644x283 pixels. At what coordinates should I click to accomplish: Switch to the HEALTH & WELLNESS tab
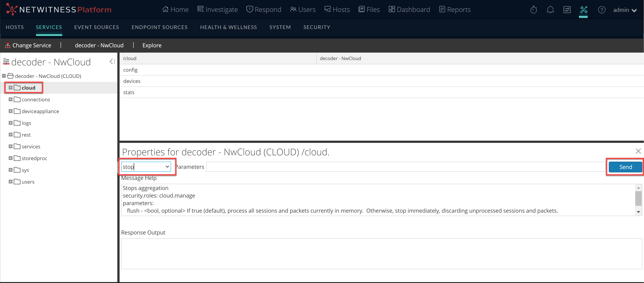(x=228, y=27)
